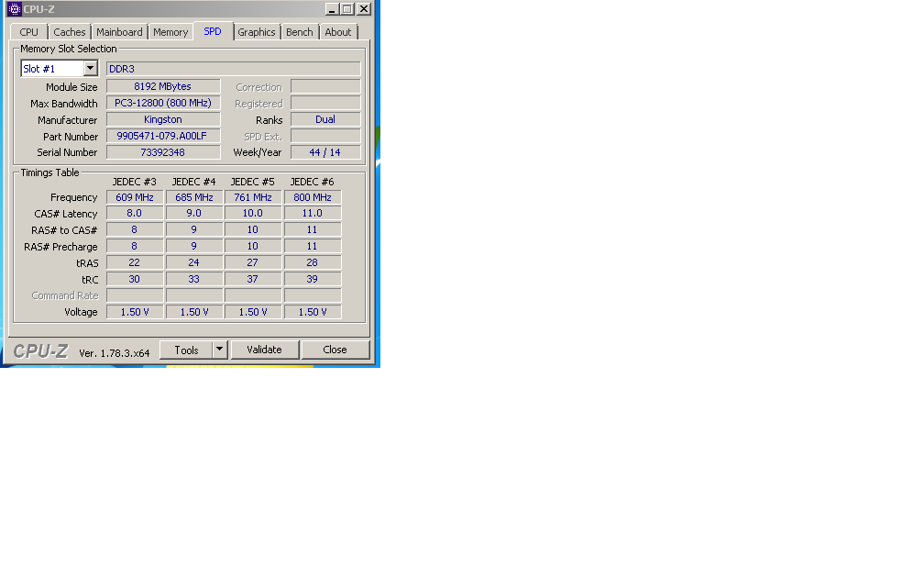Click the JEDEC #6 column header
The width and height of the screenshot is (924, 578).
(x=313, y=182)
